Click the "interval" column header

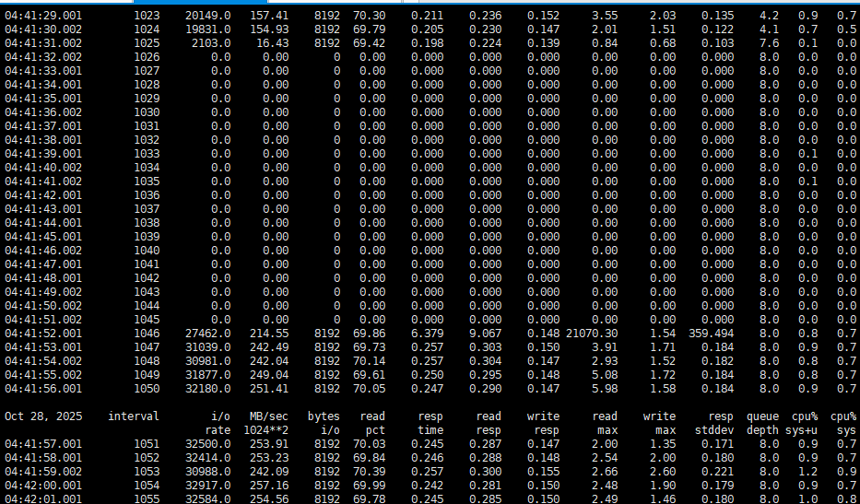coord(133,416)
